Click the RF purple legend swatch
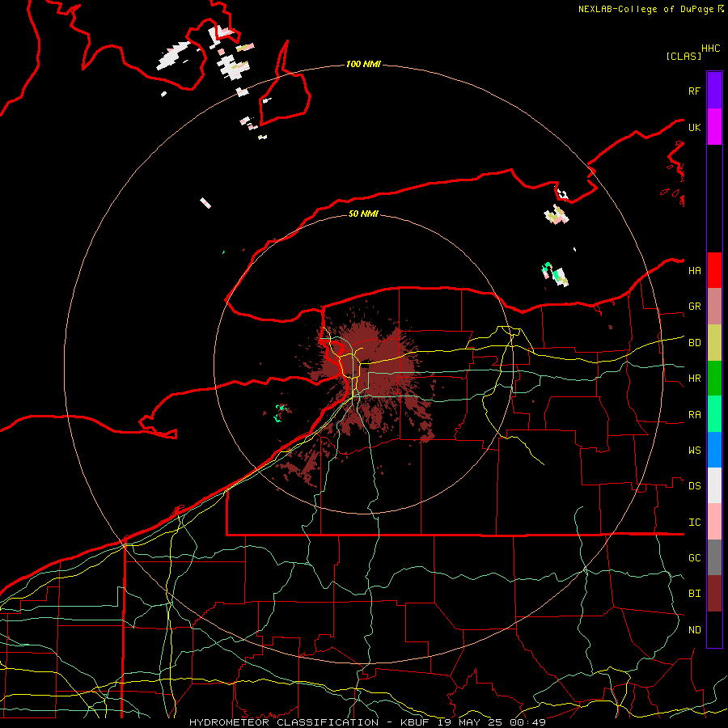The width and height of the screenshot is (728, 728). 714,91
